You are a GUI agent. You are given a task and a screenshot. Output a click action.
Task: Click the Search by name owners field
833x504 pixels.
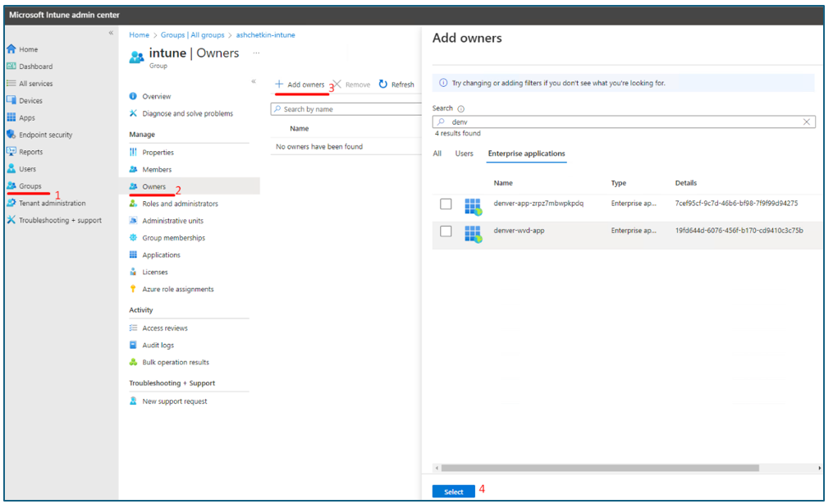(x=346, y=109)
